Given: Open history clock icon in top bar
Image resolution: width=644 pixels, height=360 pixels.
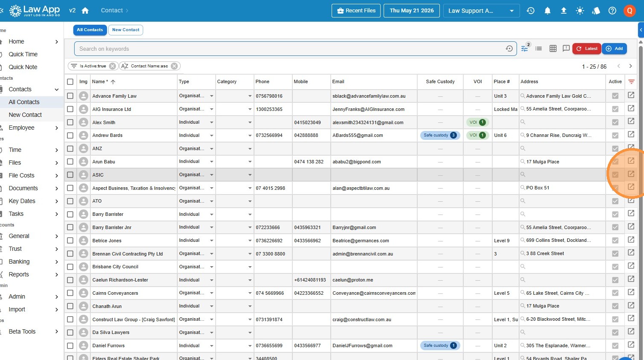Looking at the screenshot, I should point(531,11).
